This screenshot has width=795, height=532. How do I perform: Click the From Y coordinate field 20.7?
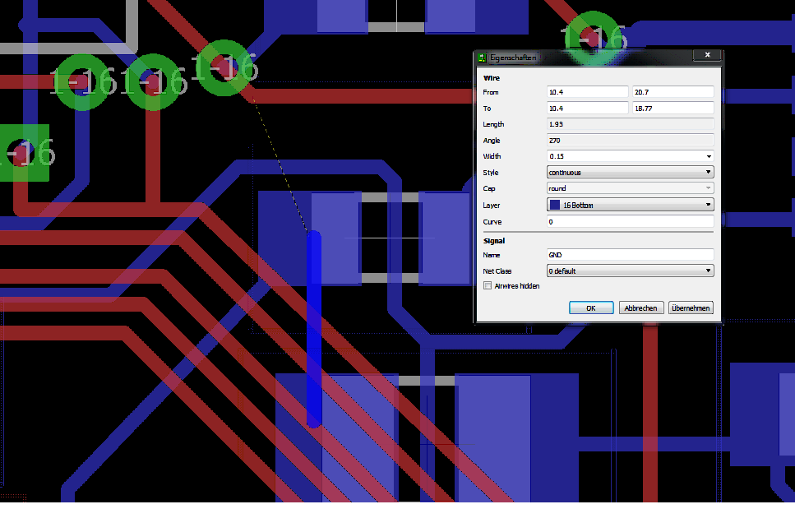(673, 92)
